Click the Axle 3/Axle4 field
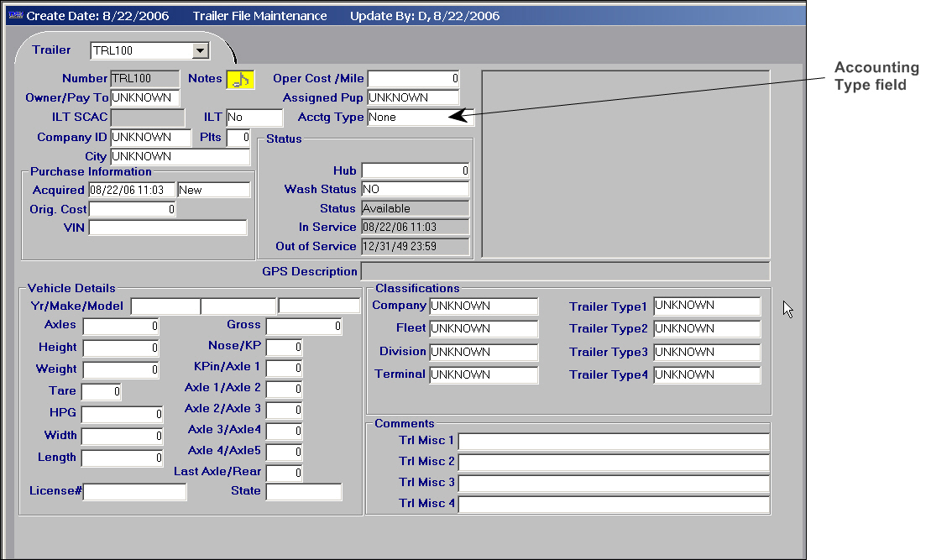Image resolution: width=931 pixels, height=560 pixels. coord(285,432)
